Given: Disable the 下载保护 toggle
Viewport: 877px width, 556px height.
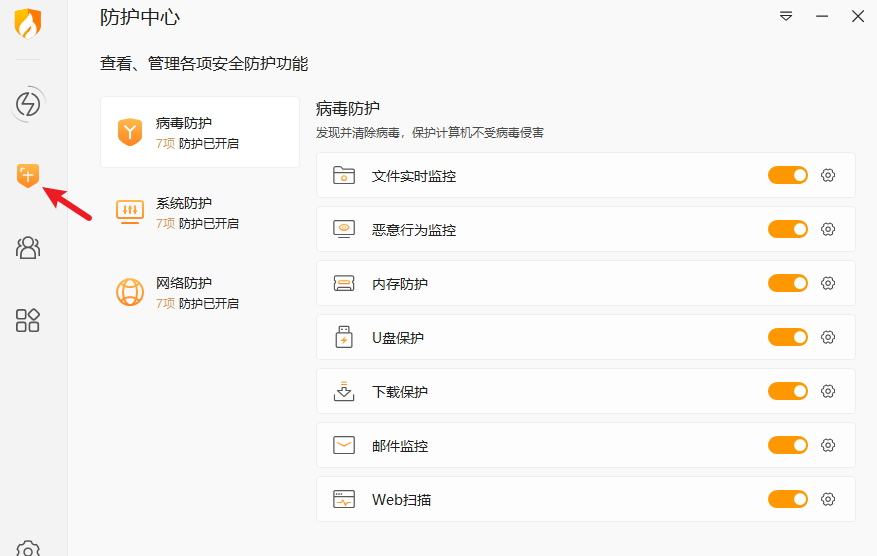Looking at the screenshot, I should pos(788,391).
